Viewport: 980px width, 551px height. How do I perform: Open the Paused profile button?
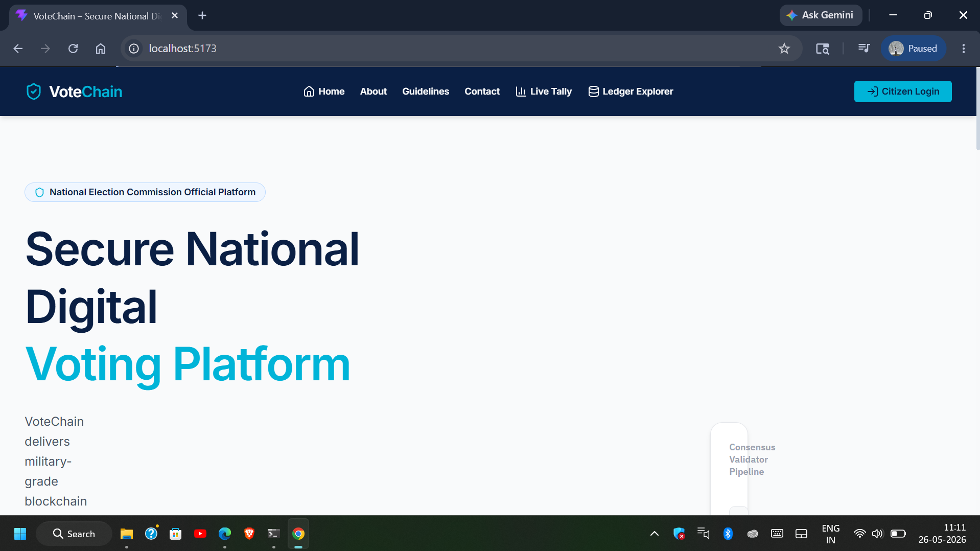click(x=913, y=49)
